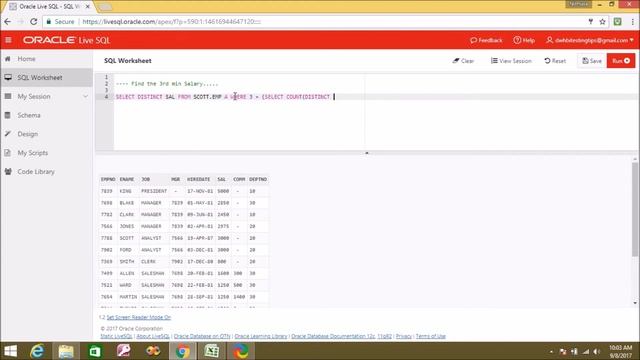Click the DEPTNO column header

tap(258, 179)
